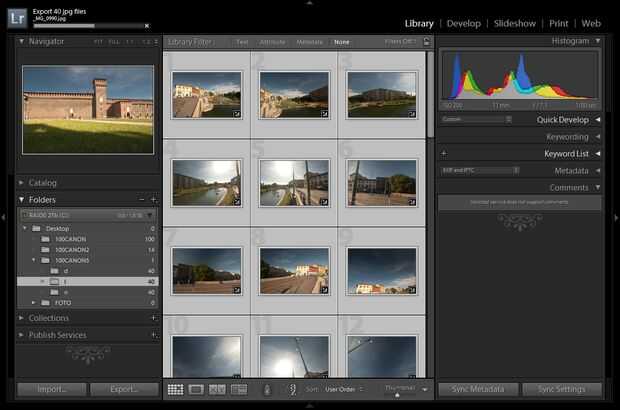Collapse the Desktop folder tree
620x410 pixels.
[25, 228]
